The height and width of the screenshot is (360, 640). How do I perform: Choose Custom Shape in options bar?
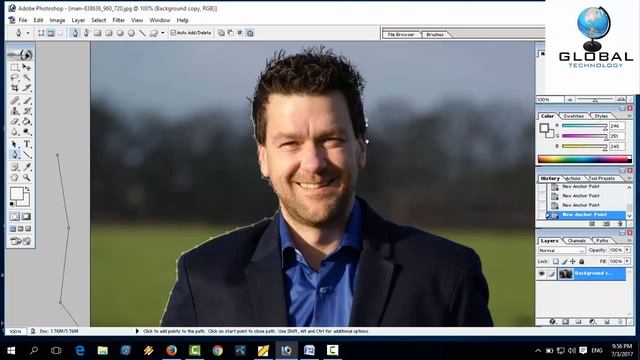point(153,33)
